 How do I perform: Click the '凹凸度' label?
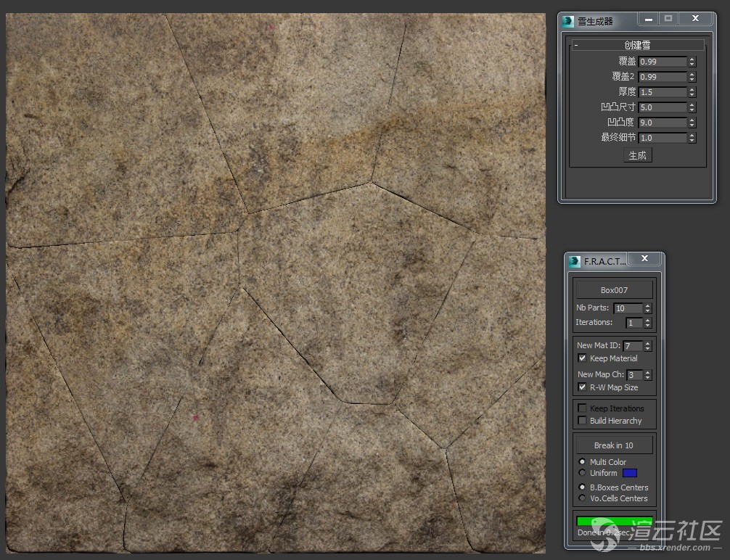click(x=620, y=122)
